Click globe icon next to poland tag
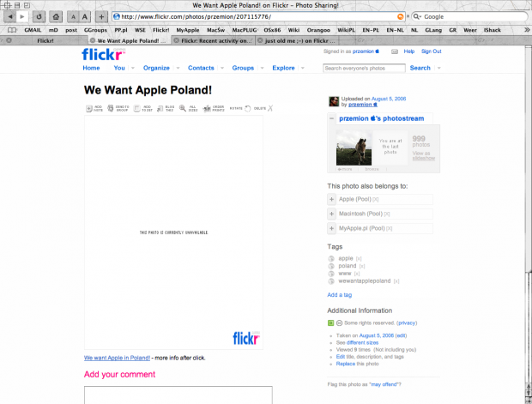The height and width of the screenshot is (404, 532). click(x=331, y=266)
